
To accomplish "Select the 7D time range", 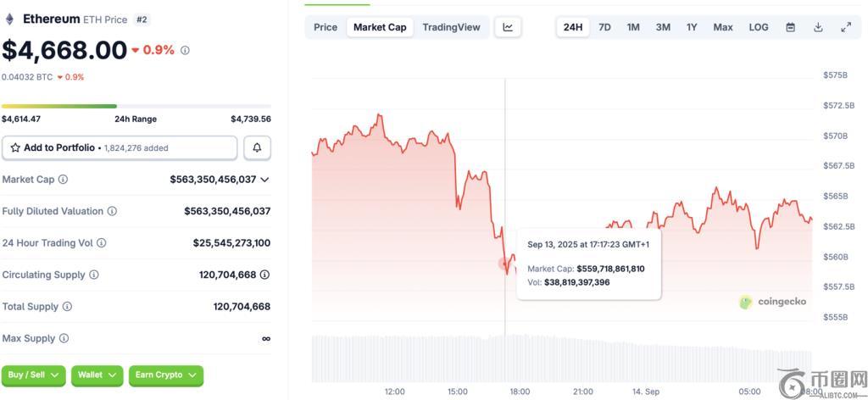I will [x=604, y=27].
